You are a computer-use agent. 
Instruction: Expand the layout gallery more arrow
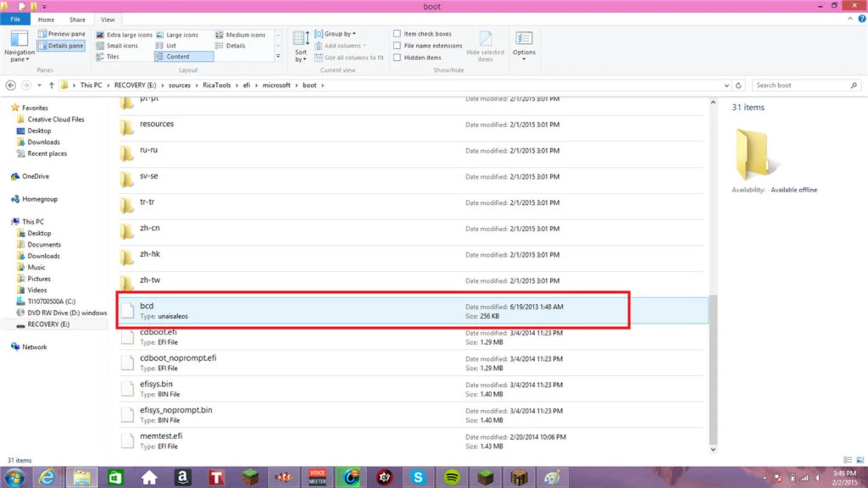(278, 57)
